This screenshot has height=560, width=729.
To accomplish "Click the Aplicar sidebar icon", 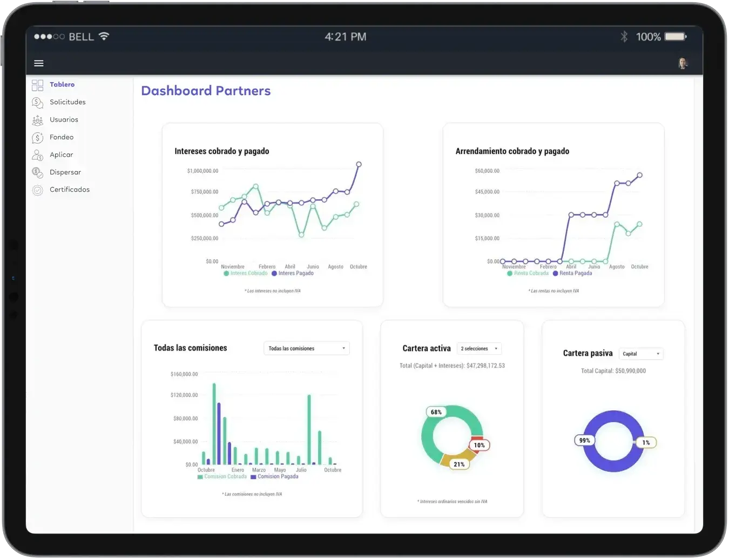I will pyautogui.click(x=37, y=155).
